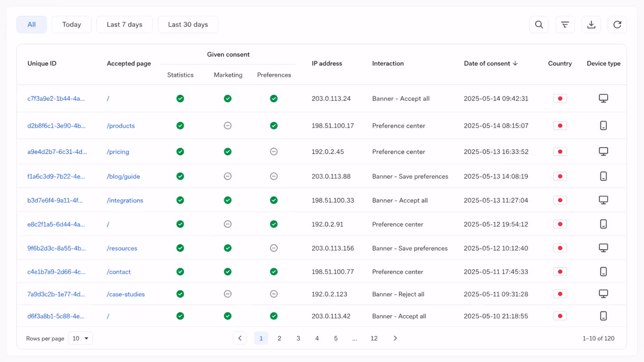Go to page 3
Viewport: 644px width, 362px height.
(x=298, y=338)
